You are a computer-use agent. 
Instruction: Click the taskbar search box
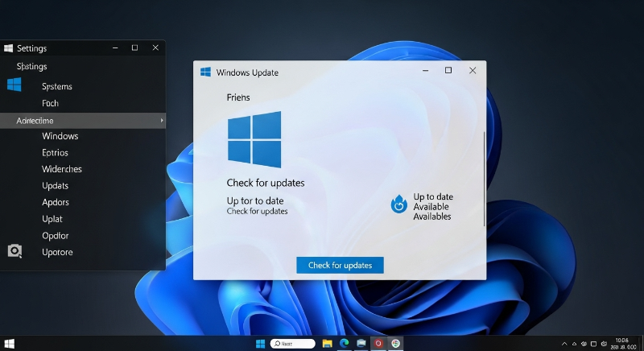click(292, 344)
